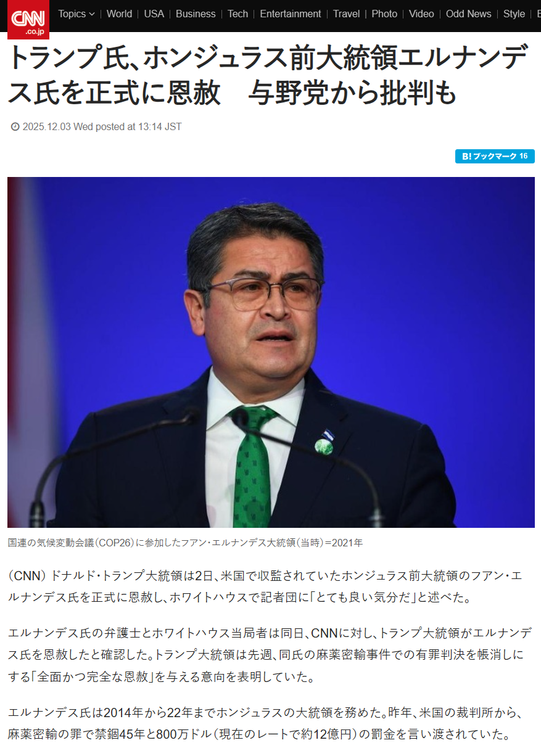Click the article headline about Trump pardon
This screenshot has height=756, width=541.
(x=268, y=75)
